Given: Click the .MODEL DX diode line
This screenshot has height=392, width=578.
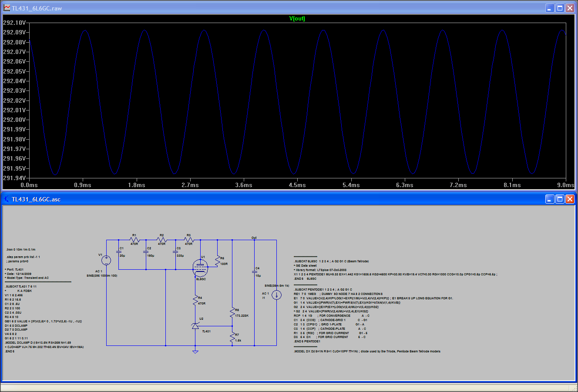Looking at the screenshot, I should click(x=367, y=352).
